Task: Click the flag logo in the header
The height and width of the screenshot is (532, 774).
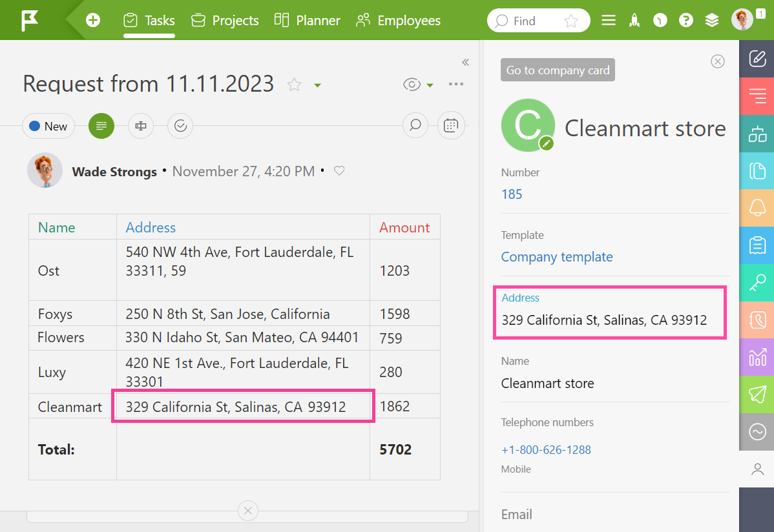Action: pyautogui.click(x=30, y=20)
